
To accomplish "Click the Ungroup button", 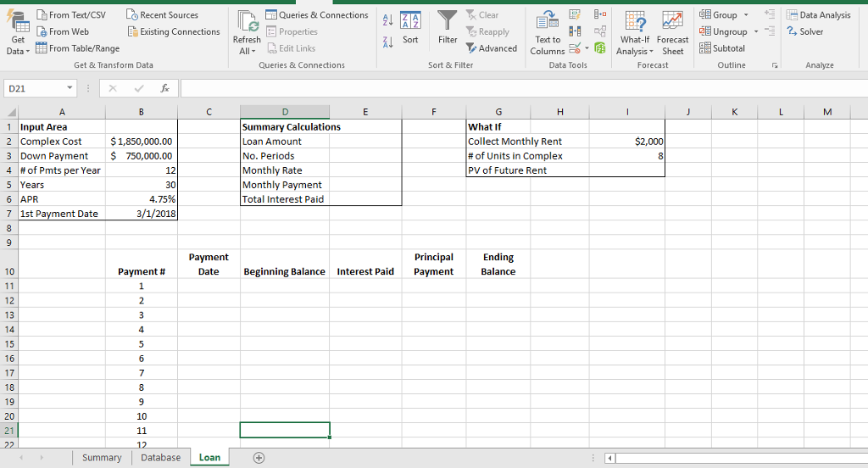I will pos(723,31).
